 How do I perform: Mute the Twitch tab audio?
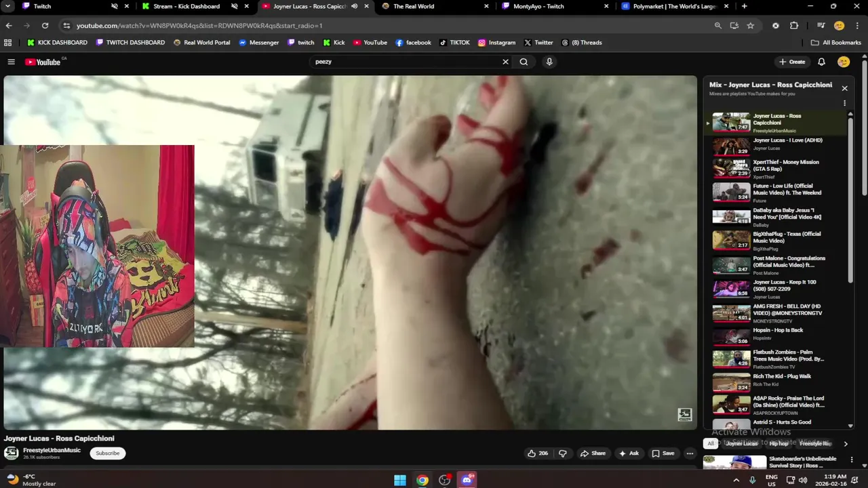pyautogui.click(x=114, y=6)
